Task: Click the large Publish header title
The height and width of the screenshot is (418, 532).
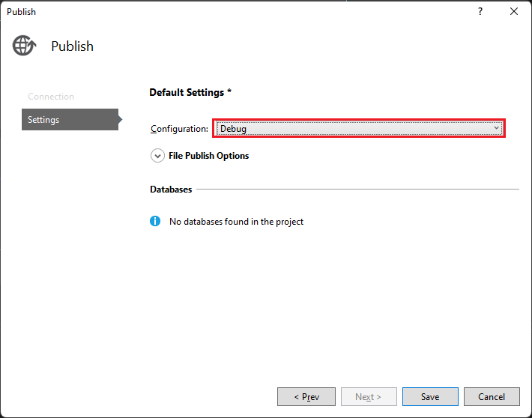Action: tap(72, 46)
